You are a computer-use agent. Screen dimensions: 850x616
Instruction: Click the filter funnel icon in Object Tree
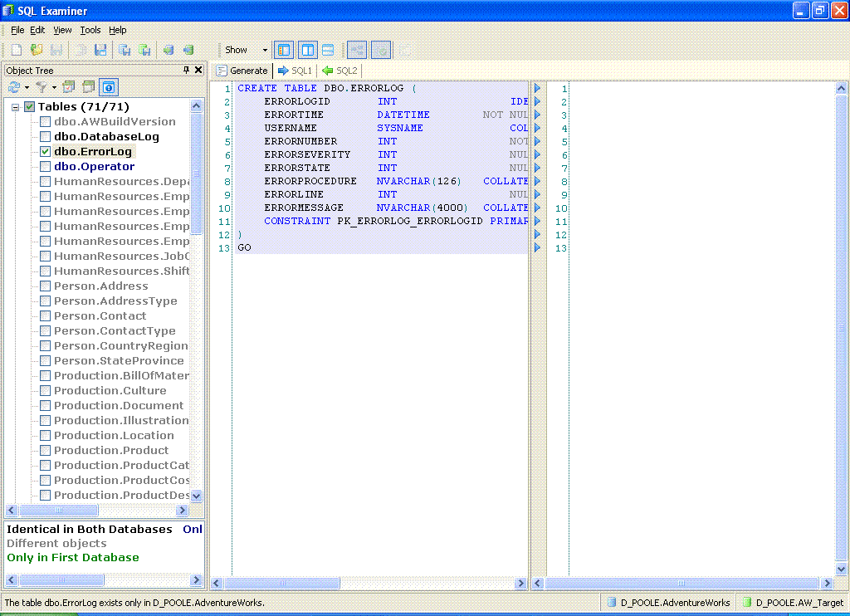click(41, 87)
